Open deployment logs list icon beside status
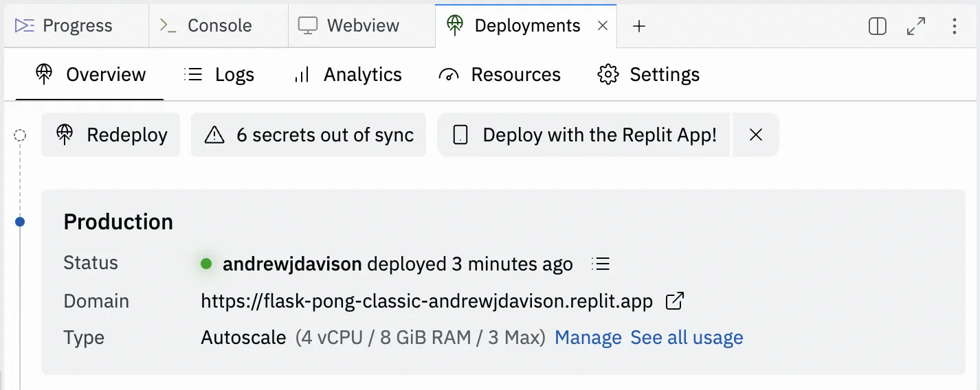 (601, 264)
